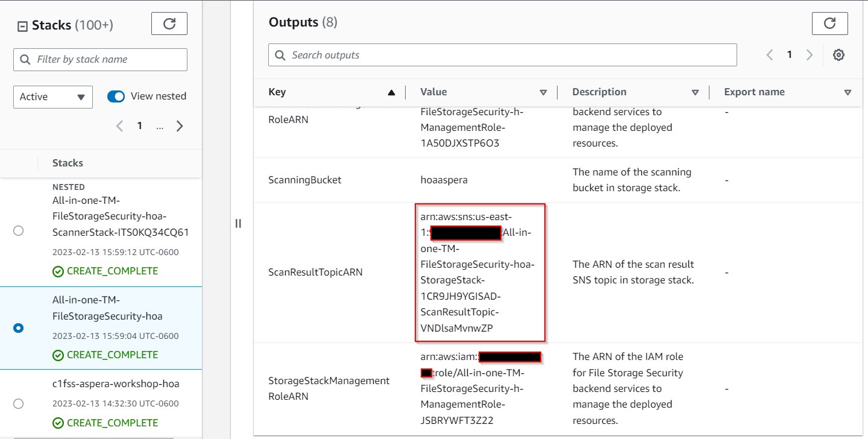This screenshot has height=439, width=868.
Task: Click the Stacks column header
Action: click(x=68, y=163)
